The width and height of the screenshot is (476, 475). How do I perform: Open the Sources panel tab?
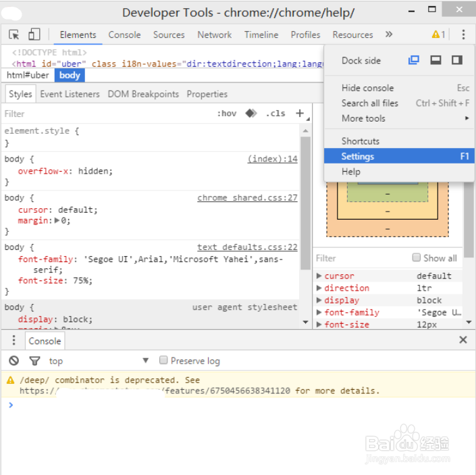point(169,34)
